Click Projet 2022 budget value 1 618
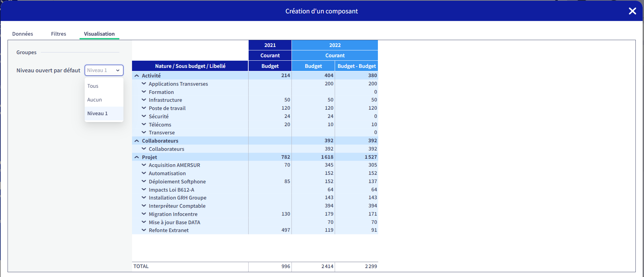 coord(327,157)
